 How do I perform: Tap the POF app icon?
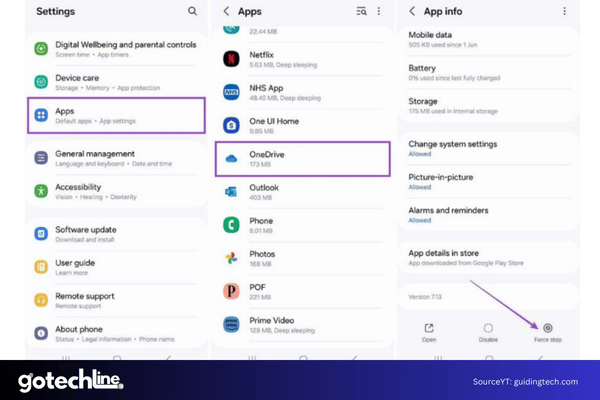click(231, 291)
